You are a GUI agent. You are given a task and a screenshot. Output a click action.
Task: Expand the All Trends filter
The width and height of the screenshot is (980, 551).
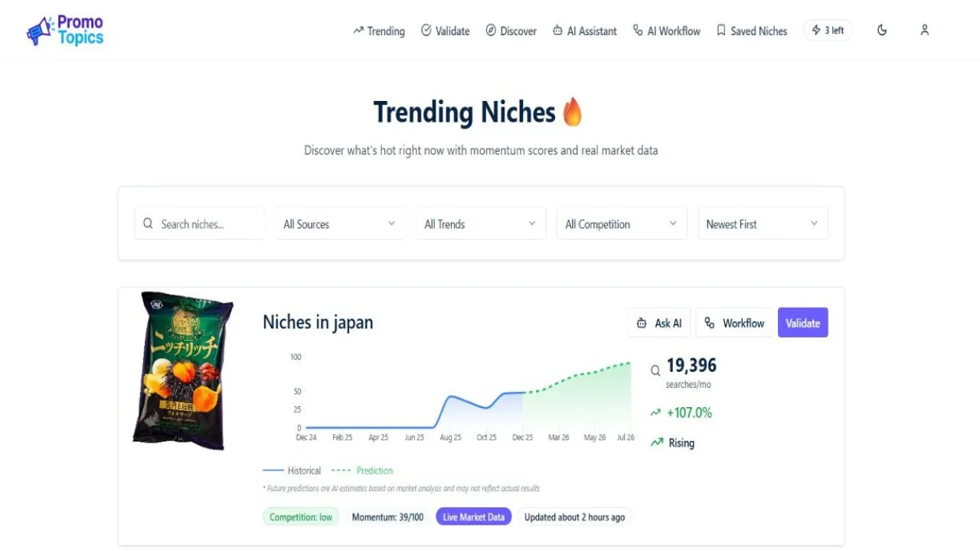tap(480, 223)
